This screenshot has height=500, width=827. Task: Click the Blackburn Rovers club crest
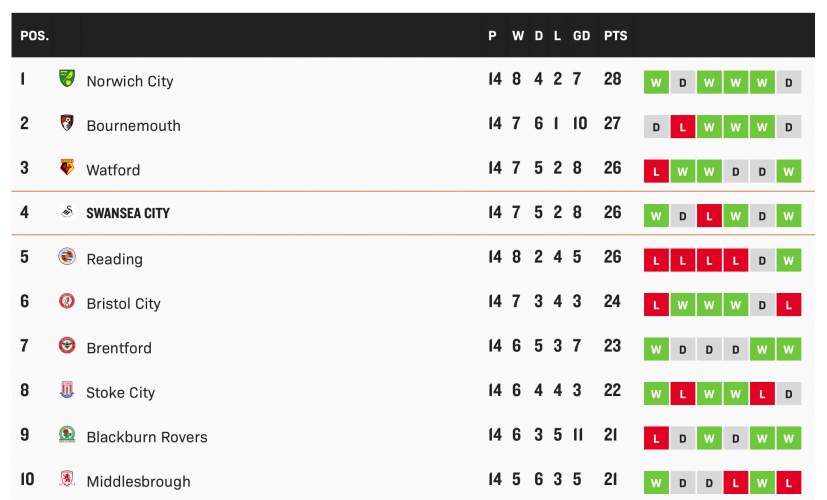[x=67, y=435]
